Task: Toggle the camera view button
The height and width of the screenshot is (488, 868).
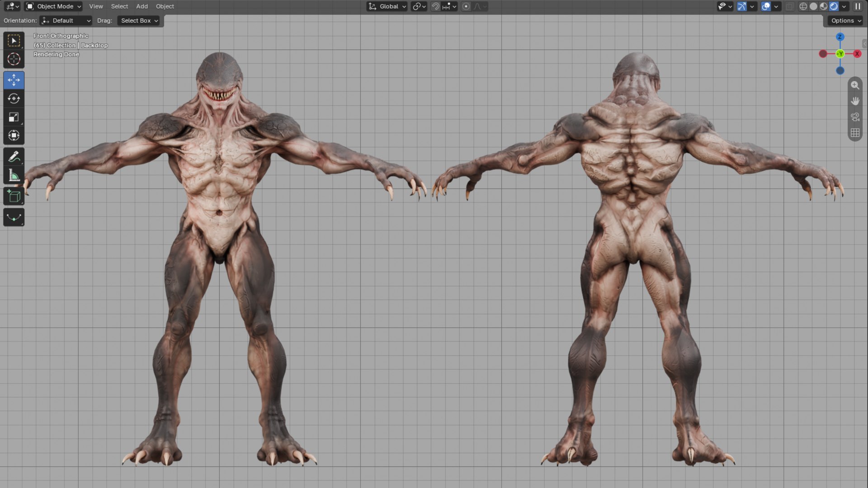Action: (x=855, y=117)
